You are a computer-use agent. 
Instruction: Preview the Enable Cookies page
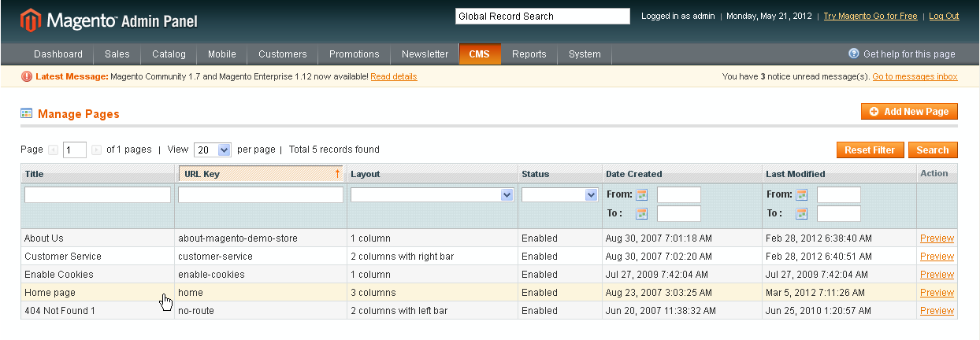click(937, 275)
